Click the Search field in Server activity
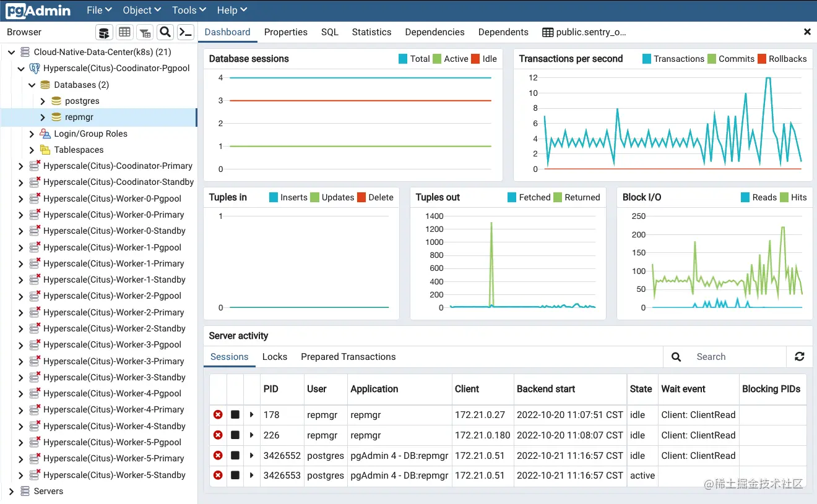 (737, 357)
